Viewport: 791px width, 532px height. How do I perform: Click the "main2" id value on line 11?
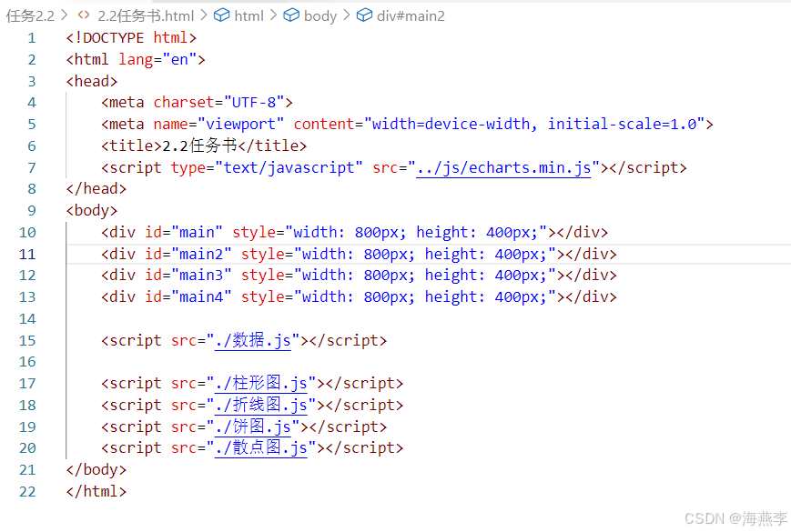tap(202, 254)
